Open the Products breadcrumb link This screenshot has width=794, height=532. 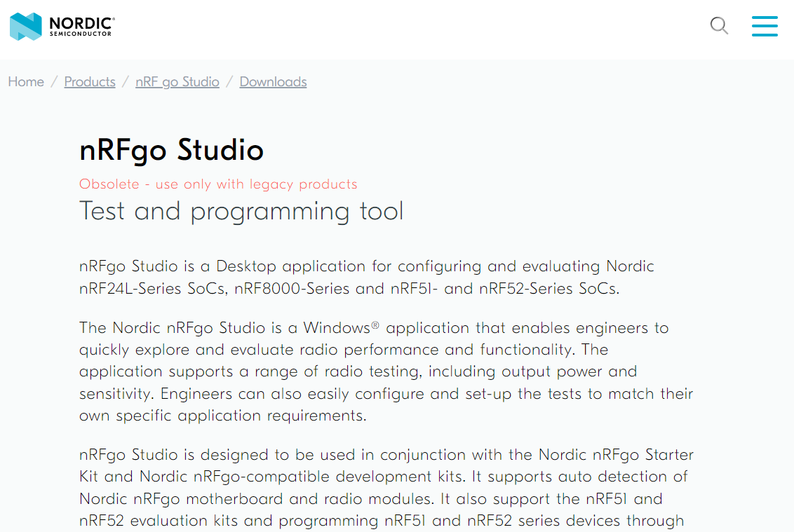point(90,81)
